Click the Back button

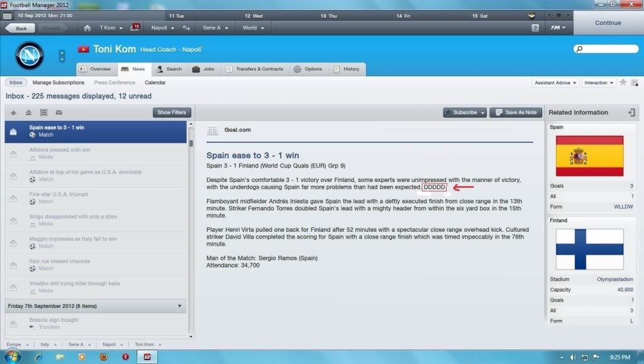click(x=19, y=28)
